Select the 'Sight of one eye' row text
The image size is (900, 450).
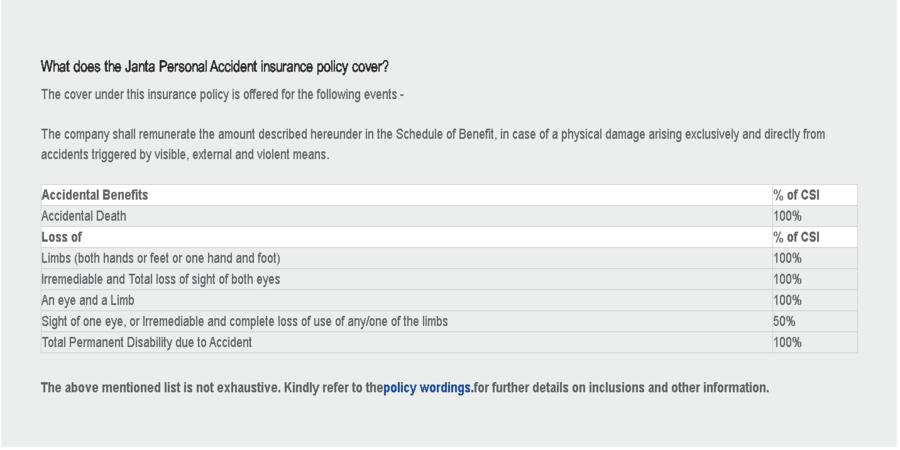pyautogui.click(x=244, y=321)
